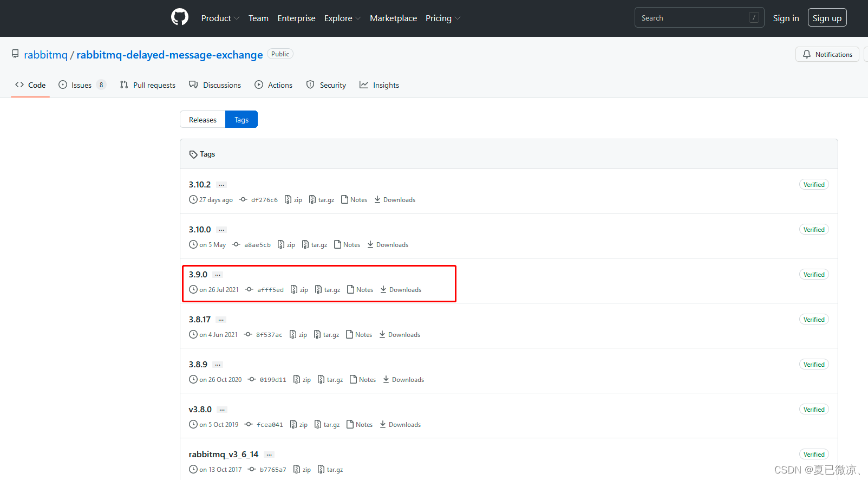This screenshot has height=480, width=868.
Task: Expand the ellipsis next to tag 3.10.2
Action: pos(221,185)
